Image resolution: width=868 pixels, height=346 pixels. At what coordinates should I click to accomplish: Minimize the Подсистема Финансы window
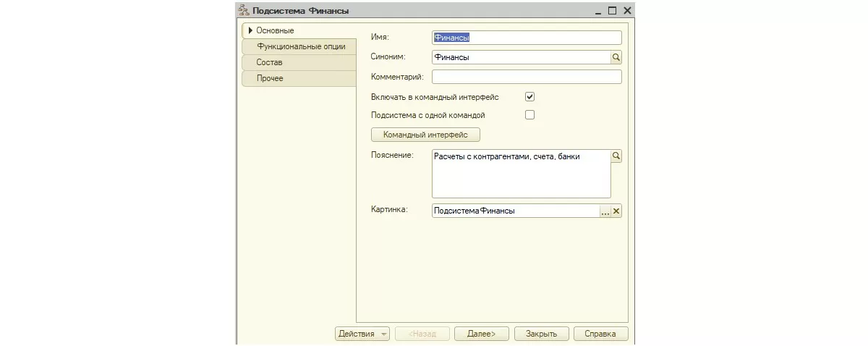(598, 11)
